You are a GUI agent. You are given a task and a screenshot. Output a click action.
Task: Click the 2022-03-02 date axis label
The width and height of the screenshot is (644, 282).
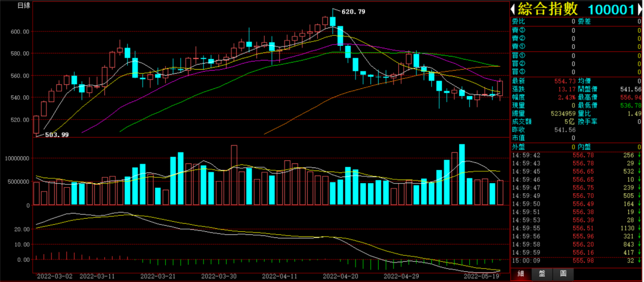coord(54,276)
